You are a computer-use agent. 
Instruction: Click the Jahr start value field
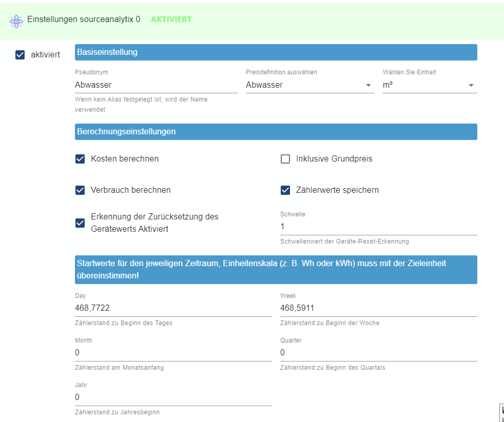click(x=173, y=397)
